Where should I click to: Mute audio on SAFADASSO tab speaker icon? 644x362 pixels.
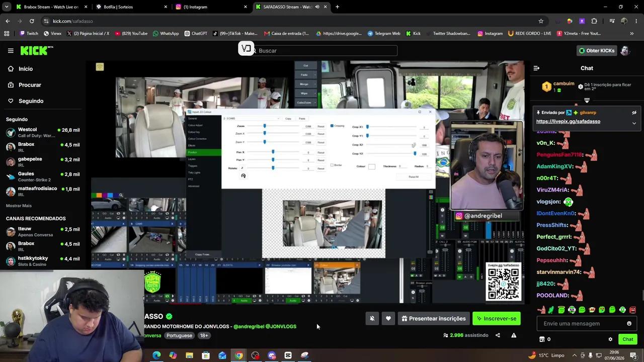pos(317,7)
